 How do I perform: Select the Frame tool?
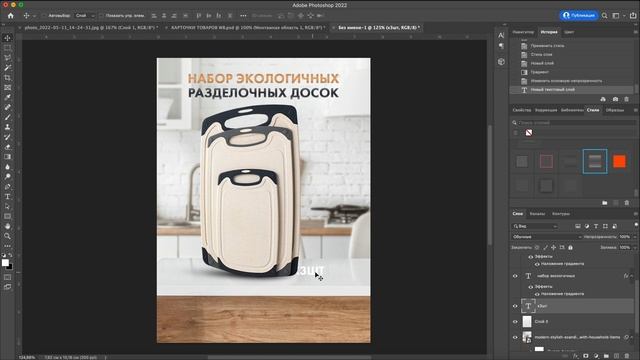click(x=7, y=87)
